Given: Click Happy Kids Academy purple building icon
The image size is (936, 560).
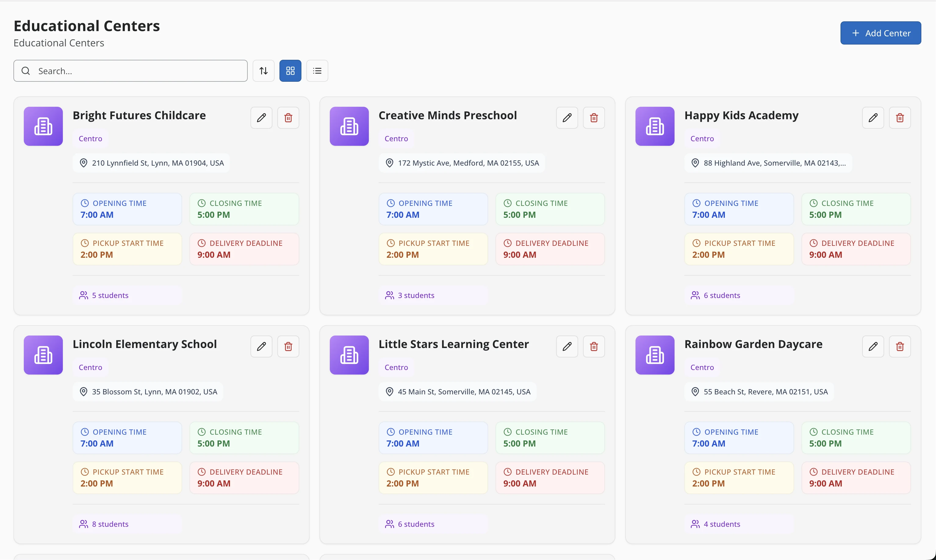Looking at the screenshot, I should click(655, 126).
